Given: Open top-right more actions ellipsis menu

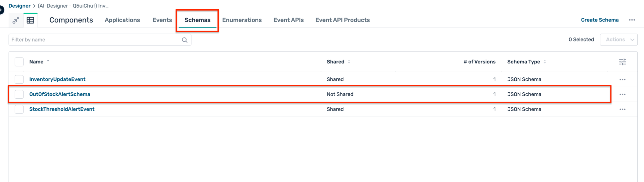Looking at the screenshot, I should 632,20.
